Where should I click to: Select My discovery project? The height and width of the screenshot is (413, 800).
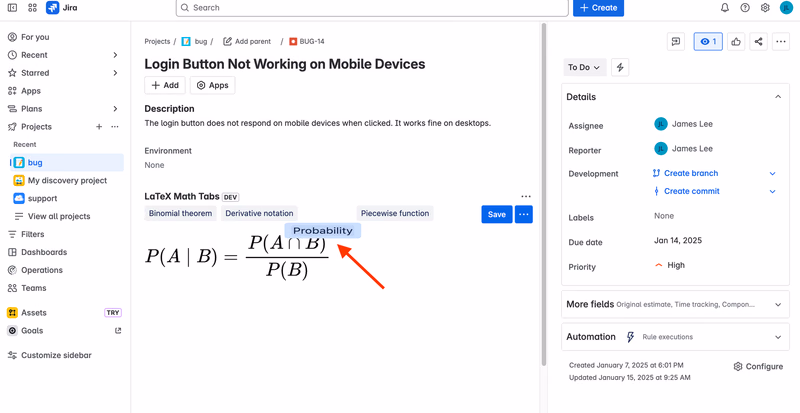[67, 180]
